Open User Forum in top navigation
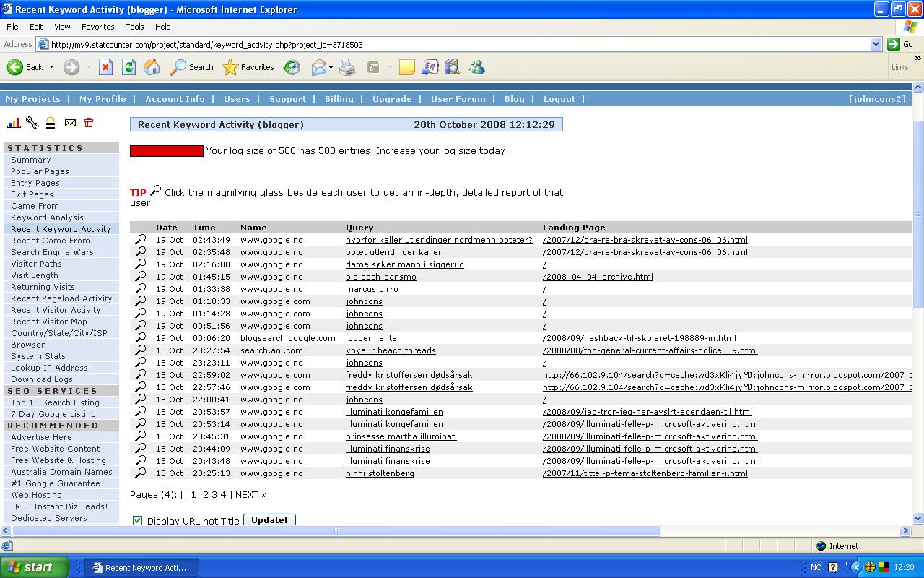The height and width of the screenshot is (578, 924). 458,99
